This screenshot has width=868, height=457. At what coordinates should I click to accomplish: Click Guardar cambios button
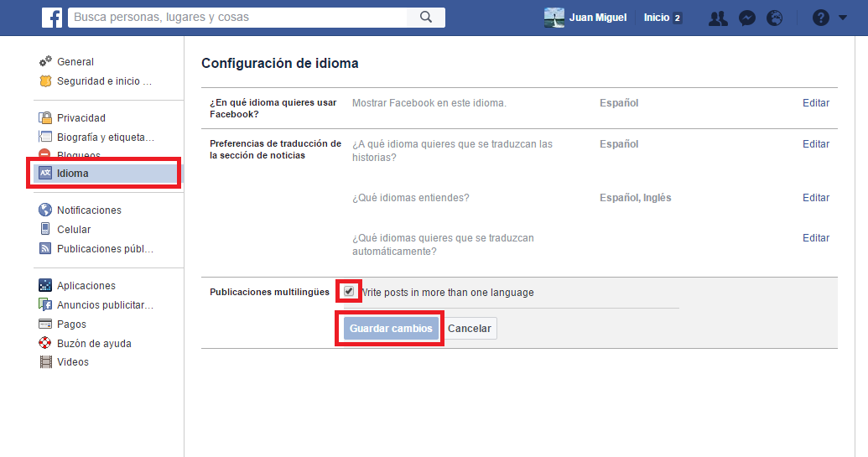tap(391, 328)
